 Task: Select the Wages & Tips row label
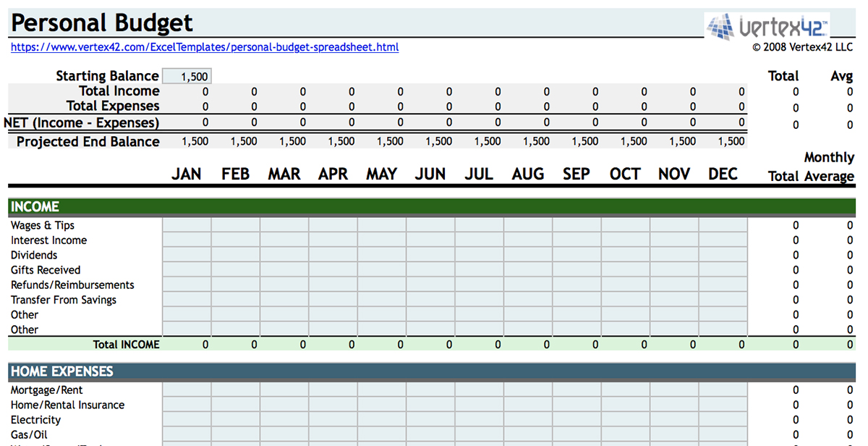pyautogui.click(x=43, y=225)
